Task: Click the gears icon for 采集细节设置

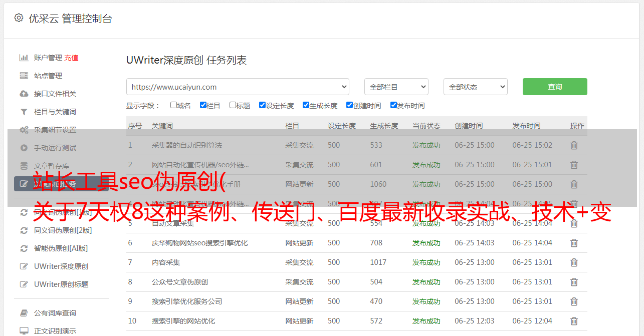Action: pyautogui.click(x=24, y=130)
